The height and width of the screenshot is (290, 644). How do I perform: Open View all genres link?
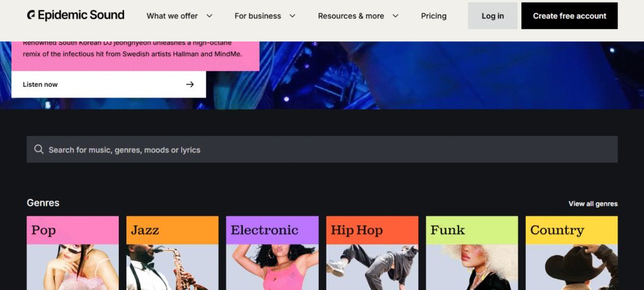(592, 204)
